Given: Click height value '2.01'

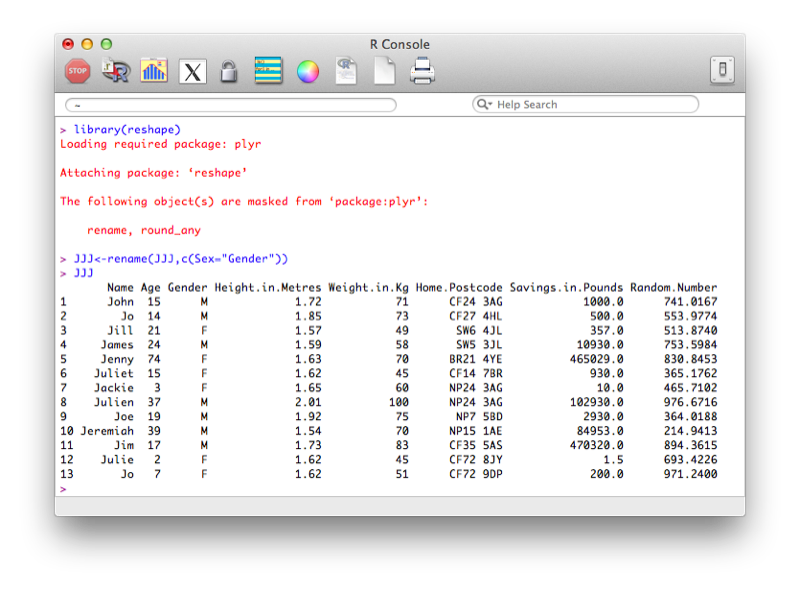Looking at the screenshot, I should point(308,402).
